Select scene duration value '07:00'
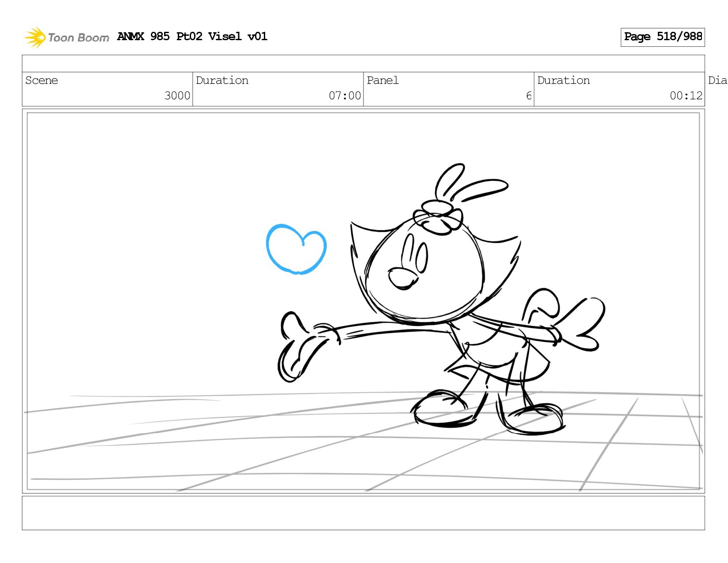Screen dimensions: 728x563 [345, 96]
